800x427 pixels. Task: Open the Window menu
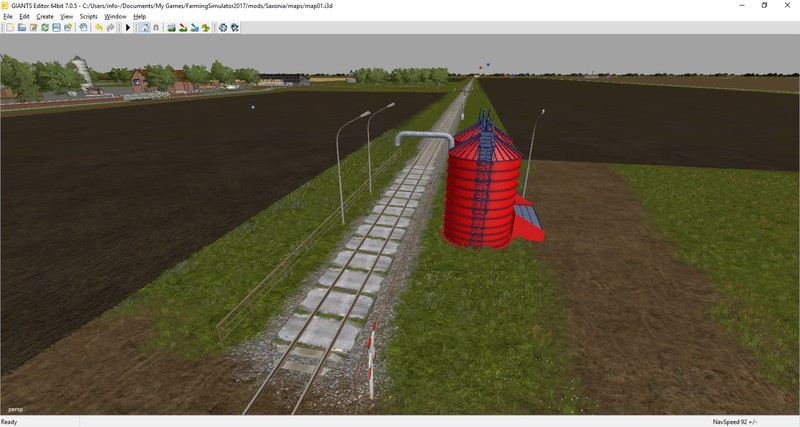[115, 16]
